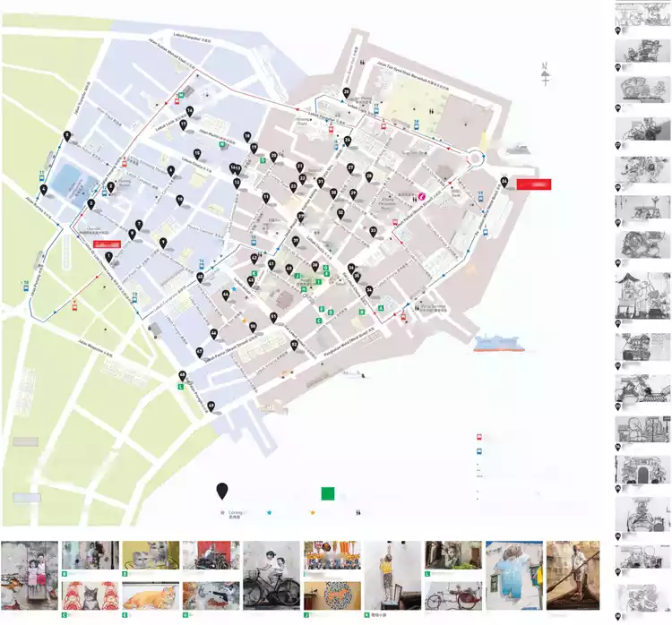672x625 pixels.
Task: Select marker 24 beside the red label
Action: pos(505,183)
